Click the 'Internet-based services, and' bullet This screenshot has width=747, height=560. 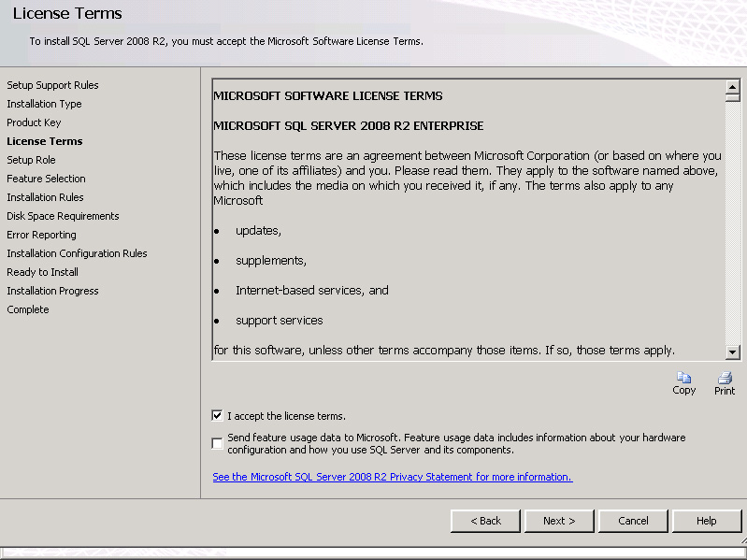312,291
